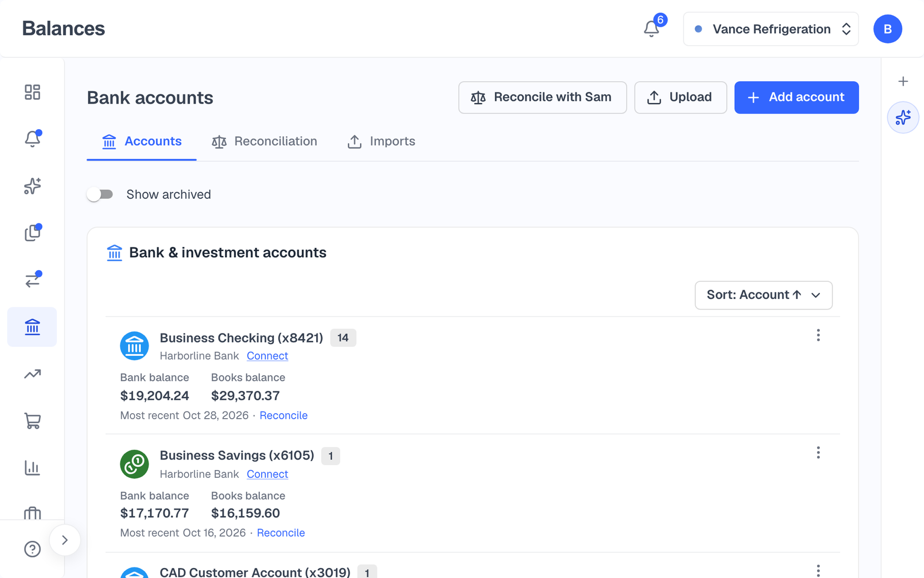The image size is (924, 578).
Task: Open the transactions arrows icon in sidebar
Action: click(32, 280)
